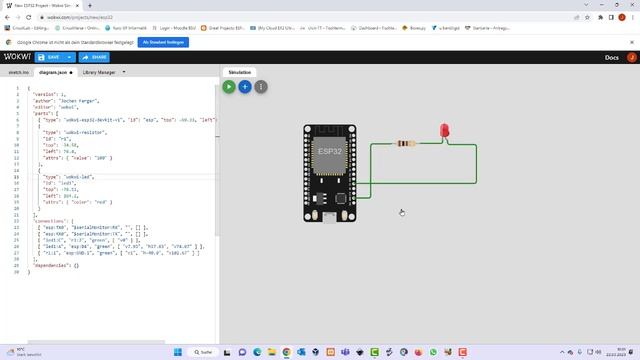
Task: Open Microsoft Edge from the taskbar
Action: [257, 352]
